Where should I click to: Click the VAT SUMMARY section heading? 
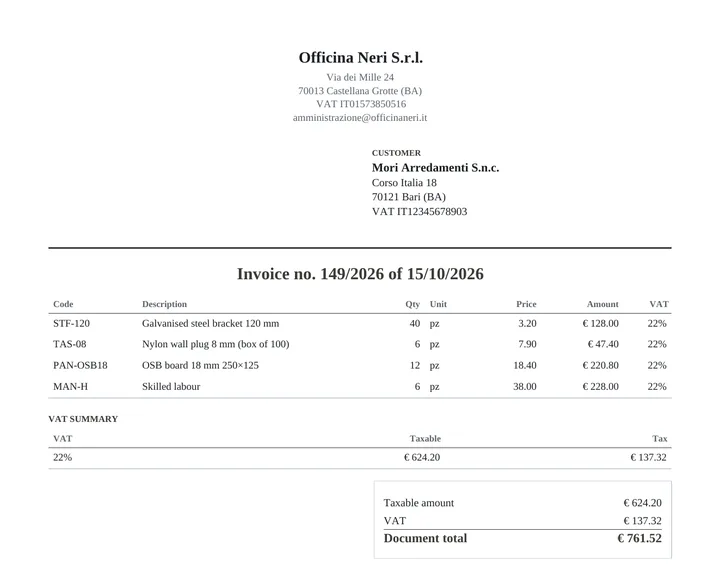(83, 419)
